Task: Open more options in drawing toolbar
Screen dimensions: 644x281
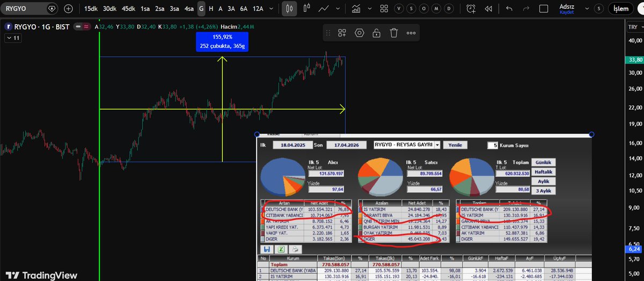Action: click(x=411, y=33)
